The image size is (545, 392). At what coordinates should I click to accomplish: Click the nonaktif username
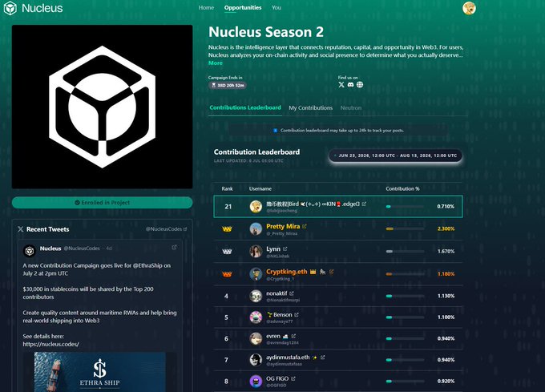[277, 293]
